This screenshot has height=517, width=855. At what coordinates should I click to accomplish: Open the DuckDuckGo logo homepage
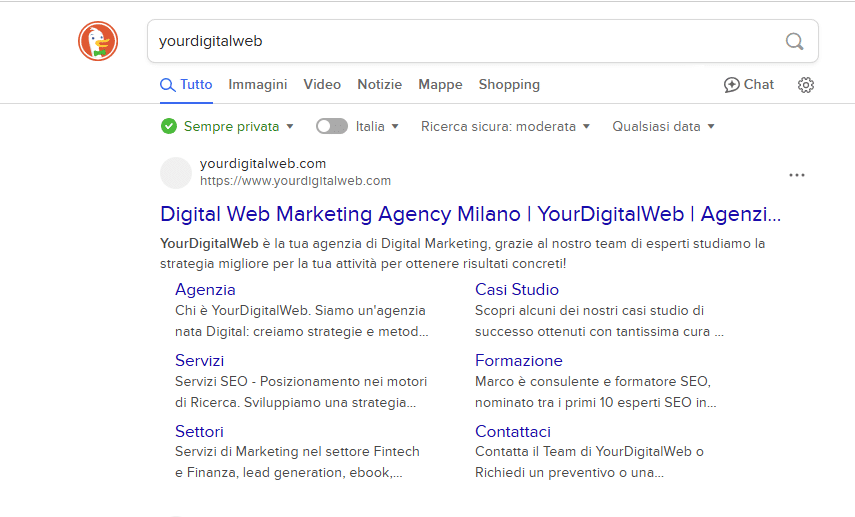(98, 41)
